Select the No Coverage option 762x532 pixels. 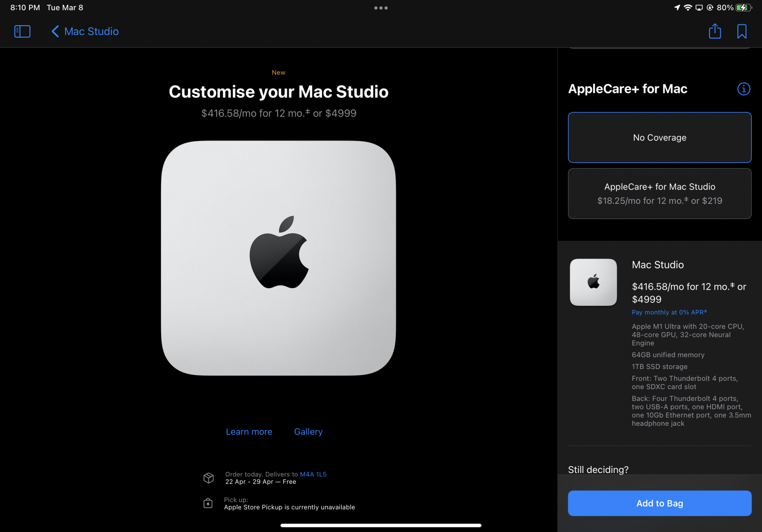pos(660,137)
